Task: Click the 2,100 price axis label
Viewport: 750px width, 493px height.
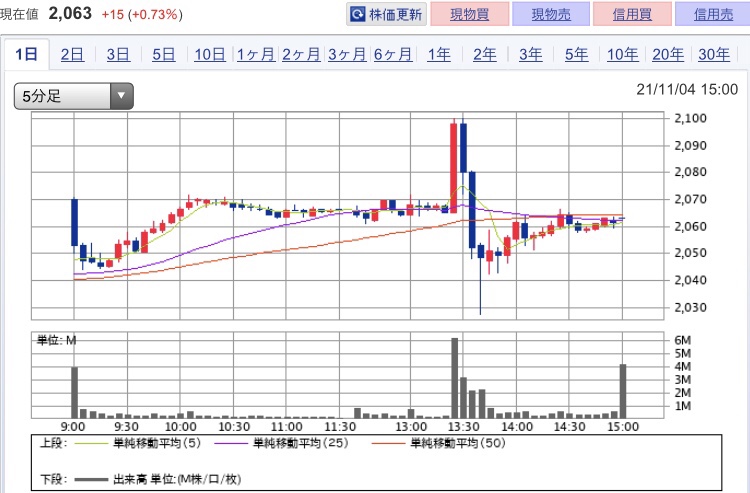Action: pos(690,118)
